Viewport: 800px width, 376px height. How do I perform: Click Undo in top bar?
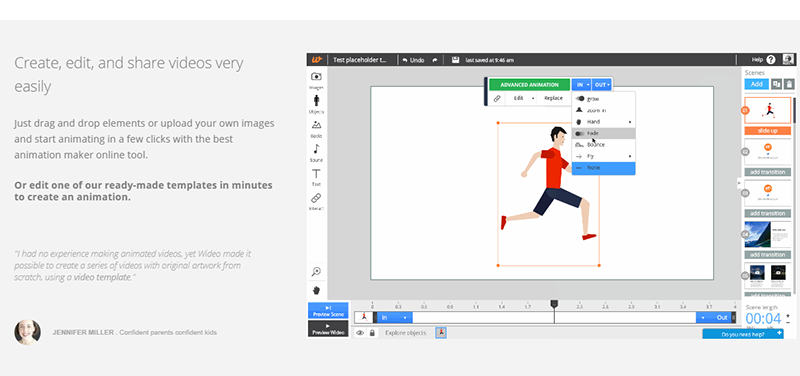(414, 60)
